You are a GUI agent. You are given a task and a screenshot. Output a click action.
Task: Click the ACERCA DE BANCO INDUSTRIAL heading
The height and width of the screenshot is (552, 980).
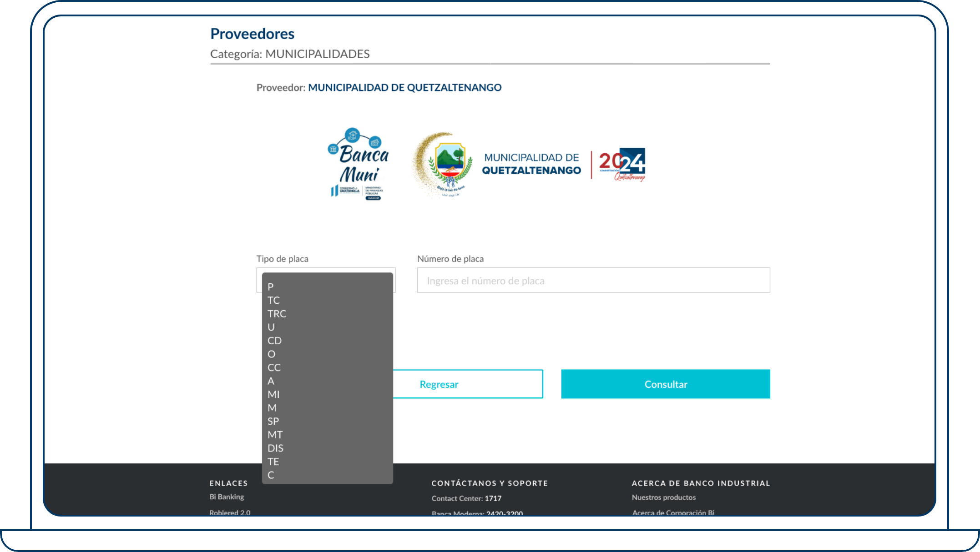pyautogui.click(x=701, y=483)
